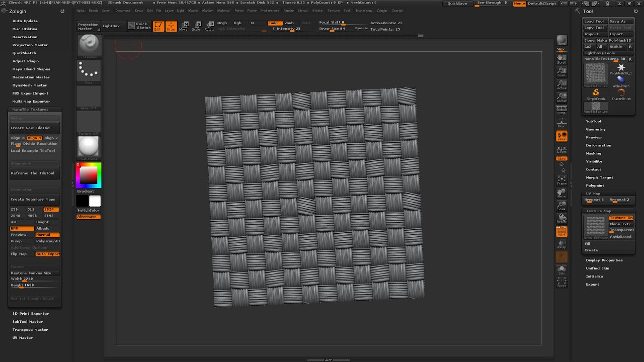Click the Frame mesh icon
The height and width of the screenshot is (362, 644).
561,180
